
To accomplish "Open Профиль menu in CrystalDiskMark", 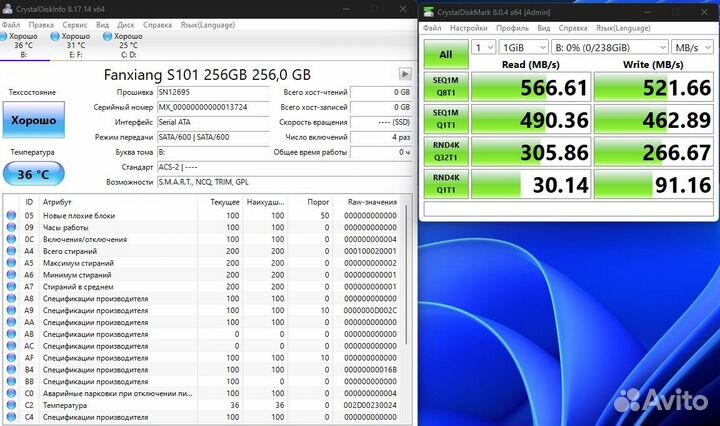I will [512, 28].
